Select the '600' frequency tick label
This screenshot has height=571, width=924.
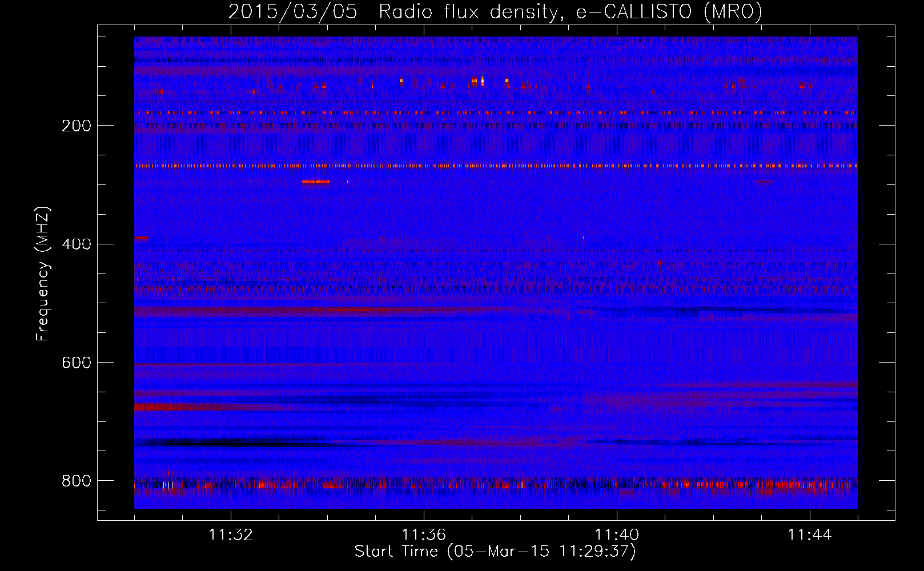pyautogui.click(x=77, y=363)
